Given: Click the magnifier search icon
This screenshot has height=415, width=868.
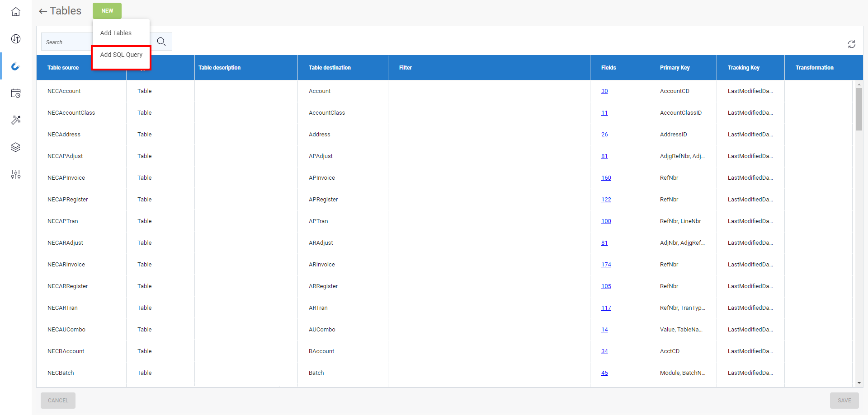Looking at the screenshot, I should (161, 42).
